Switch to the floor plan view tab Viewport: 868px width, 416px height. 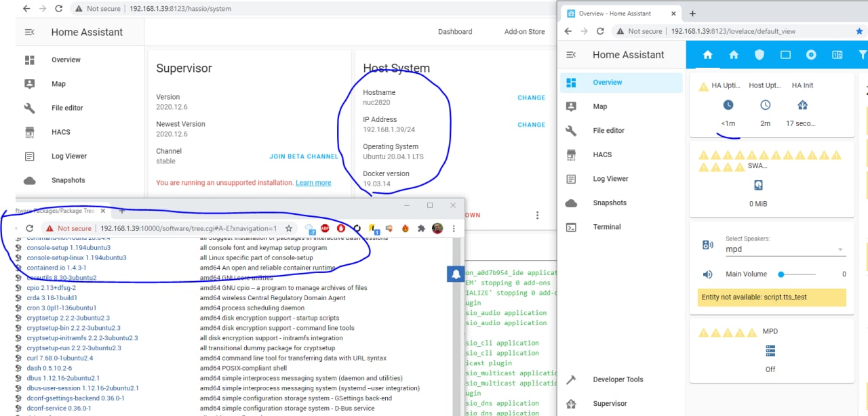[837, 55]
